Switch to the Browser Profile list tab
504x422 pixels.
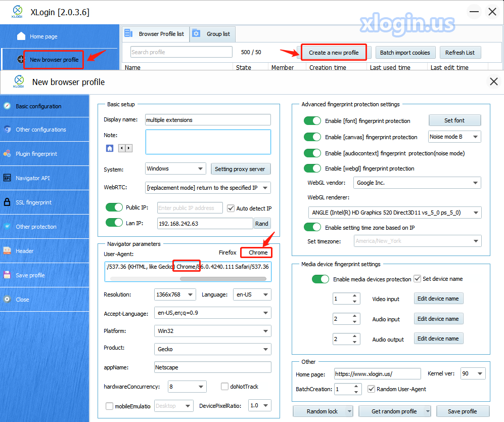(156, 34)
